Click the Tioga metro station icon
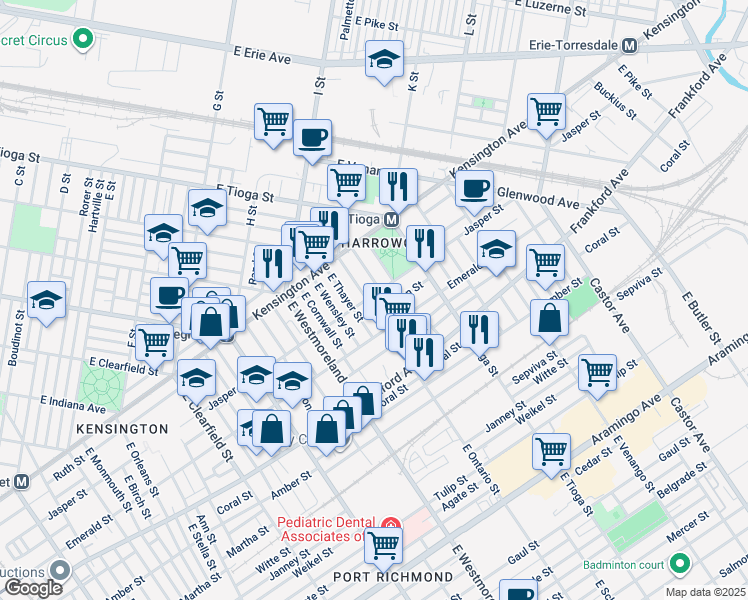 (392, 220)
